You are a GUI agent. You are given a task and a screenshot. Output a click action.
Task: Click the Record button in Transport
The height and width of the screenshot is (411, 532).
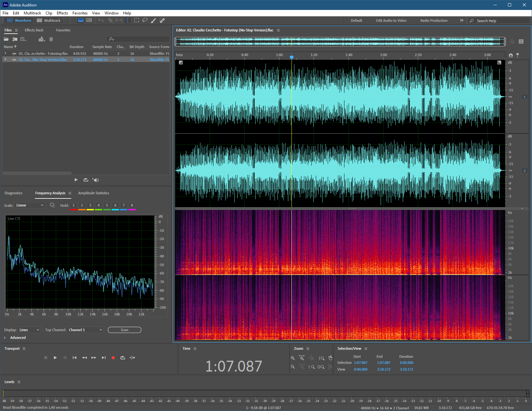(113, 358)
